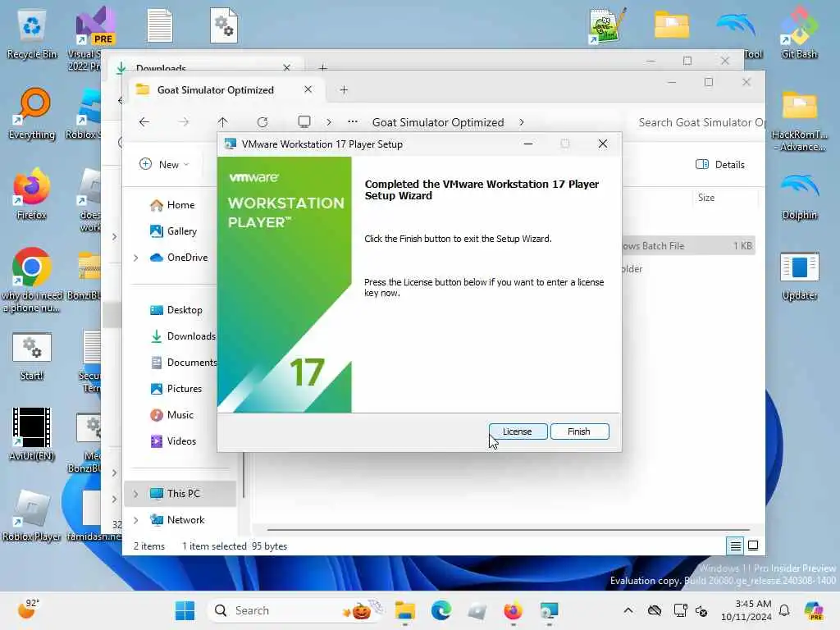Select This PC in the navigation pane

pyautogui.click(x=180, y=493)
